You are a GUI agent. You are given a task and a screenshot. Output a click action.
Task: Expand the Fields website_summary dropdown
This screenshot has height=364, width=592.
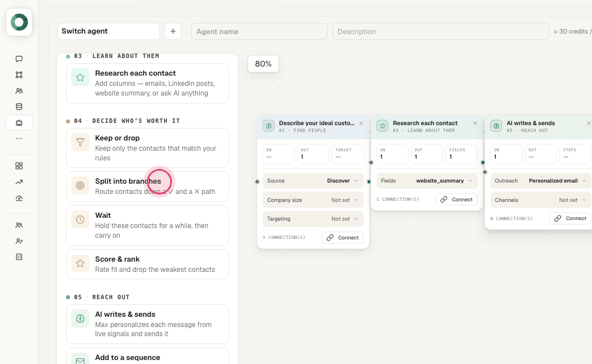pyautogui.click(x=427, y=181)
